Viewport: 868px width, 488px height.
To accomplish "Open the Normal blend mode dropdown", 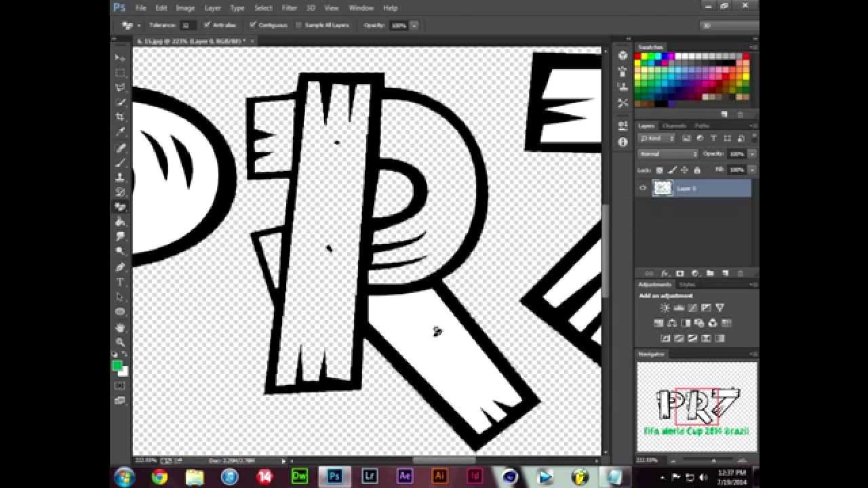I will tap(667, 154).
